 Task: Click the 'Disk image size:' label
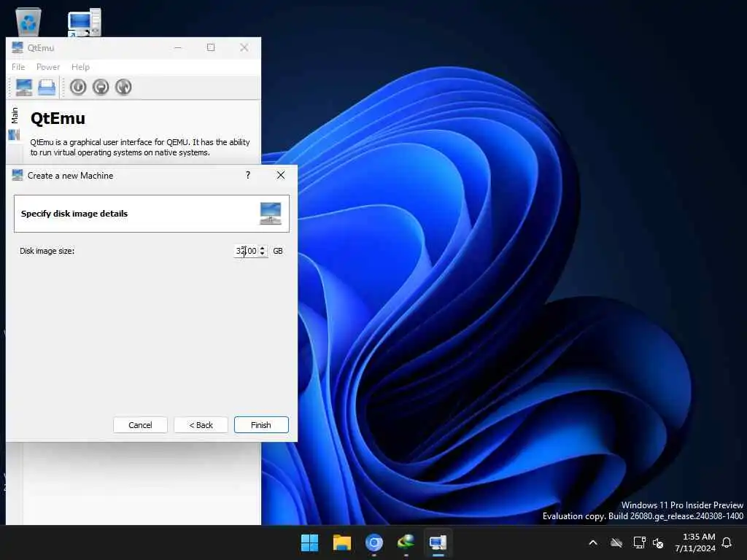(47, 251)
